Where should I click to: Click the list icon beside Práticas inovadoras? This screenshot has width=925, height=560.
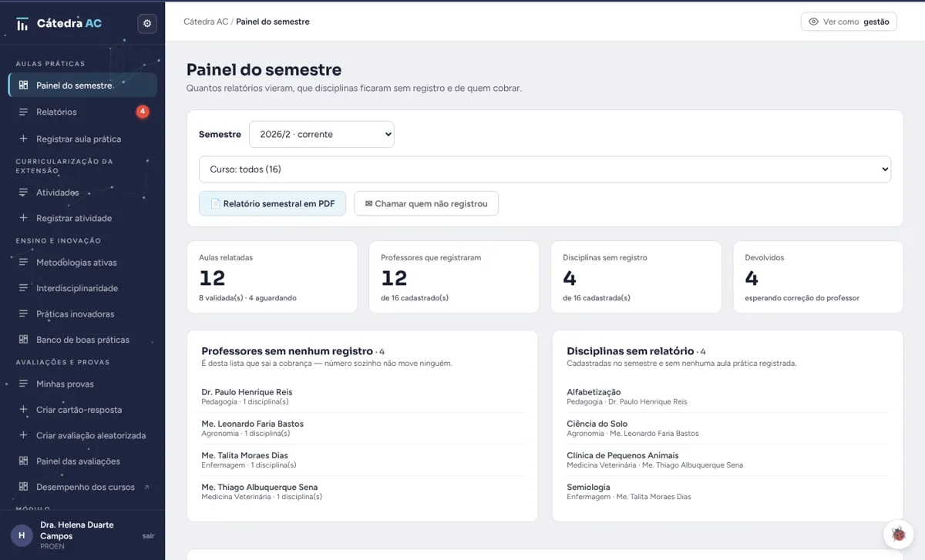[24, 314]
